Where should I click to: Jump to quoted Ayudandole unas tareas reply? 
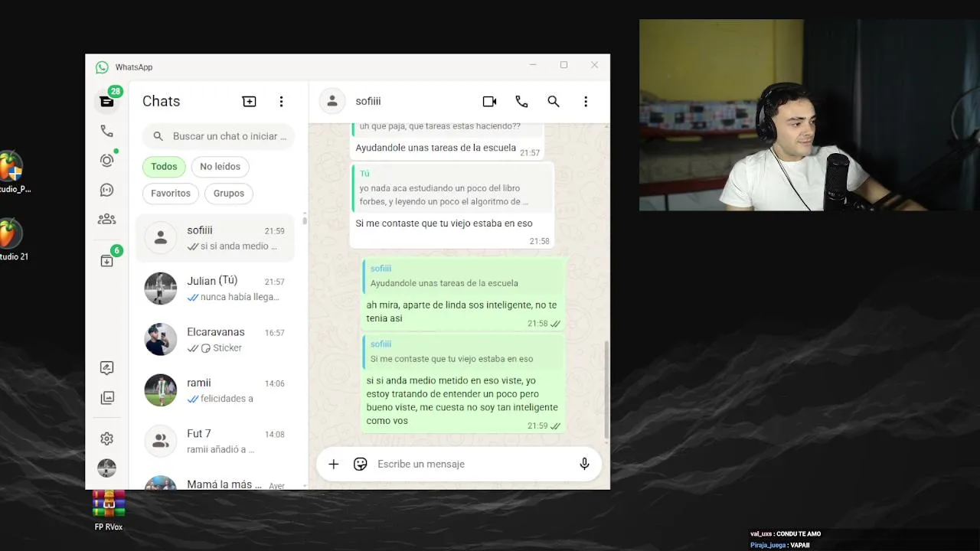tap(464, 275)
